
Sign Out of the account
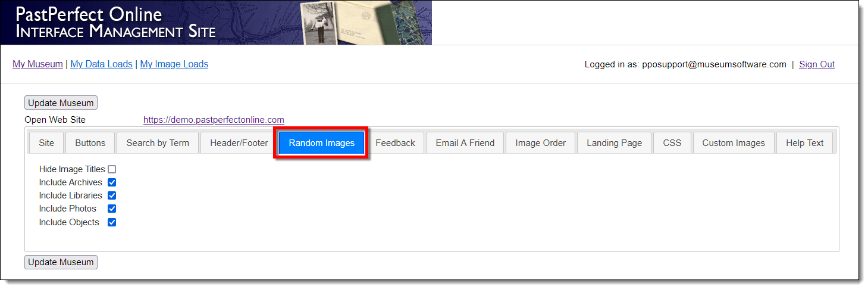point(816,64)
